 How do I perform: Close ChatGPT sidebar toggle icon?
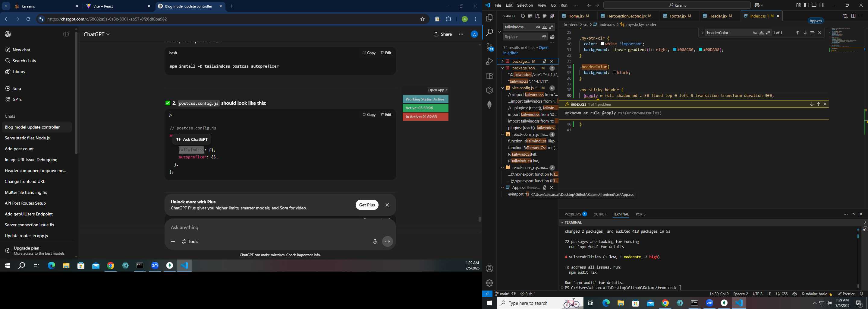click(66, 34)
